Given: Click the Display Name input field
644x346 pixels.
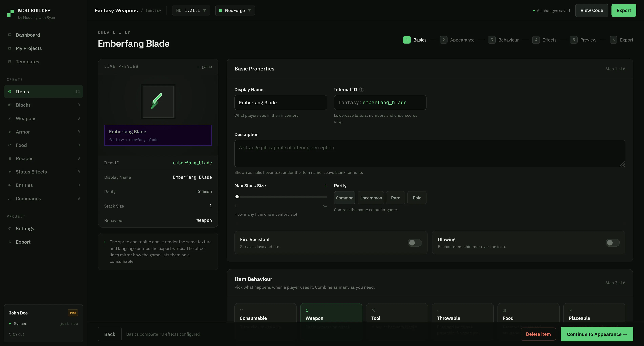Looking at the screenshot, I should click(x=281, y=103).
